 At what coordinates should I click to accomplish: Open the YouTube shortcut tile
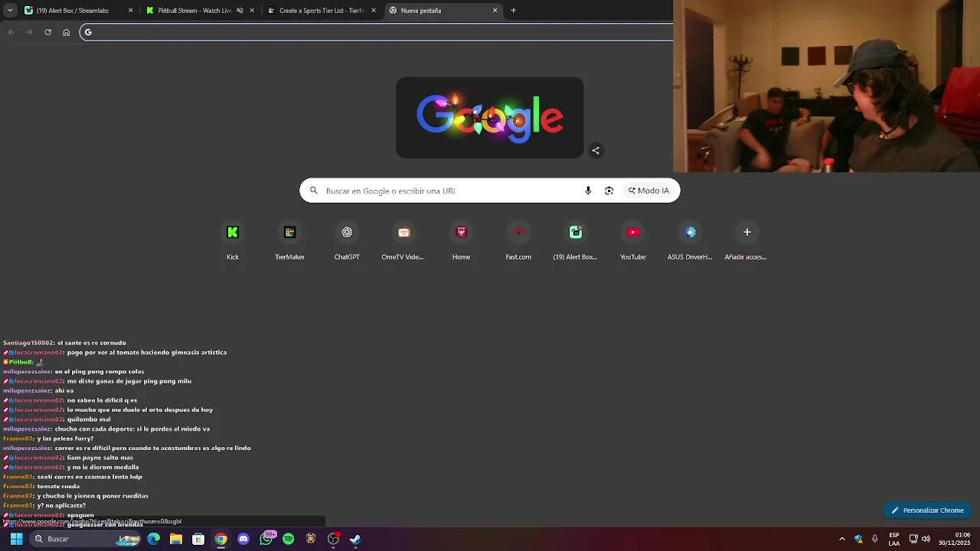(x=632, y=241)
